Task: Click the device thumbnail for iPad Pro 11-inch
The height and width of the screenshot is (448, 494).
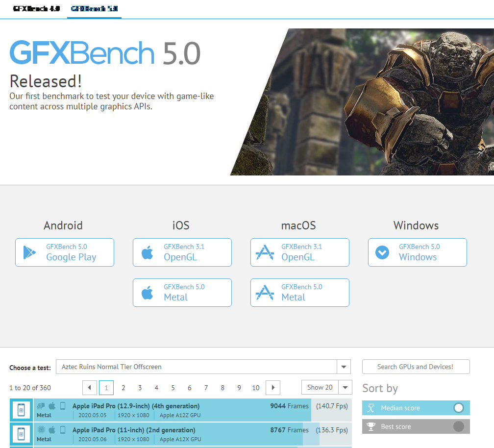Action: pyautogui.click(x=21, y=434)
